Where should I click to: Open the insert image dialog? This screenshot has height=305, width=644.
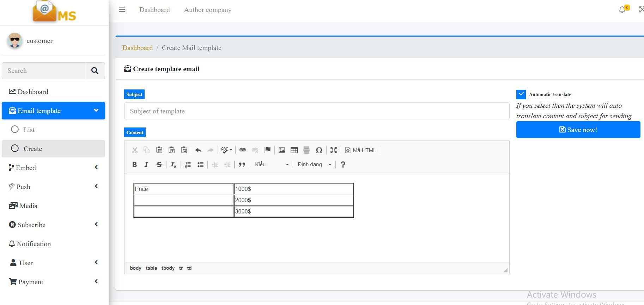[281, 150]
